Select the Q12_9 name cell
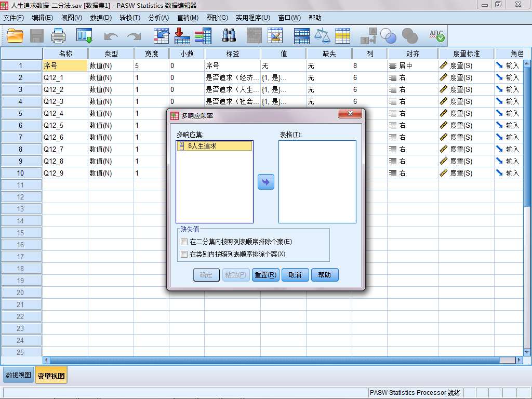Image resolution: width=532 pixels, height=399 pixels. pyautogui.click(x=65, y=173)
